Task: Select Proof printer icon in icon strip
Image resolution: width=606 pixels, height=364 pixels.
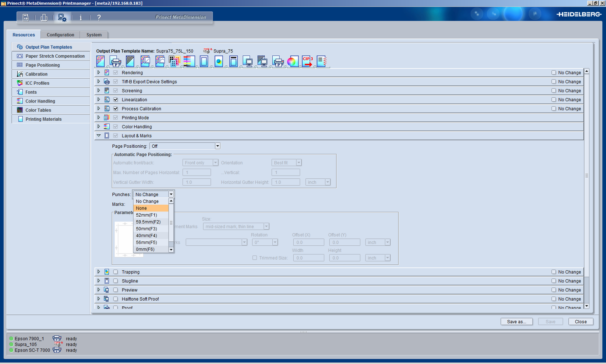Action: click(278, 61)
